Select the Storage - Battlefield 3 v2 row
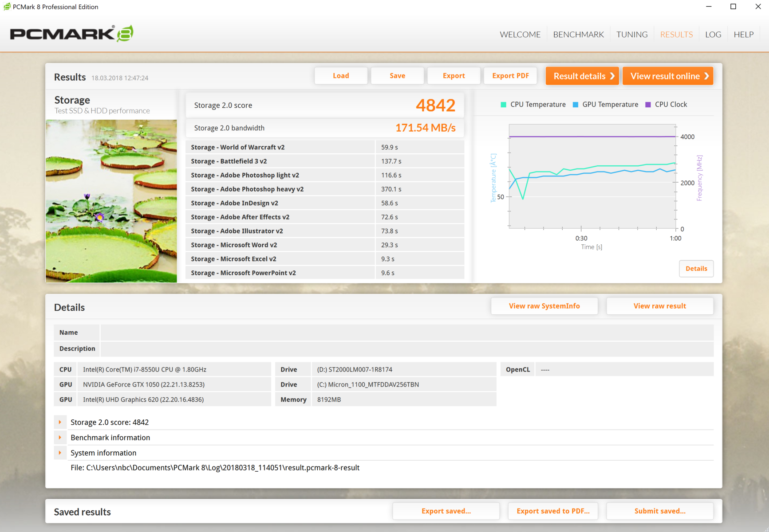This screenshot has height=532, width=769. 325,161
